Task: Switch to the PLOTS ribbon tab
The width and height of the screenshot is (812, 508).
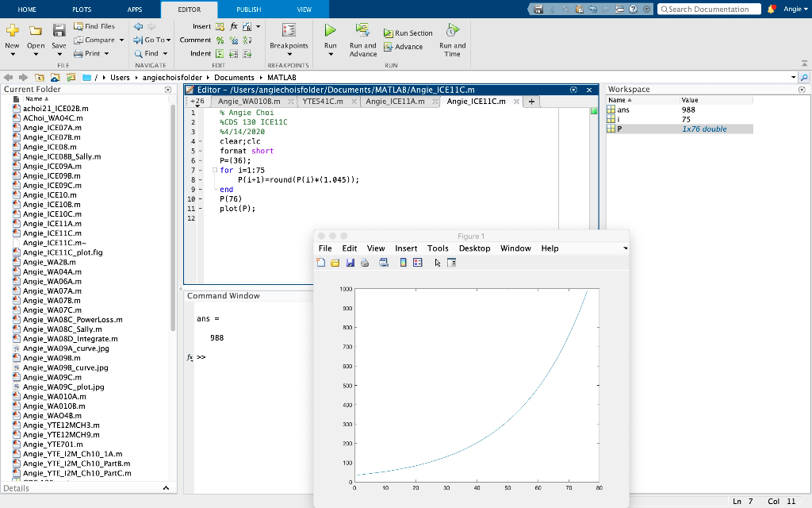Action: click(x=81, y=10)
